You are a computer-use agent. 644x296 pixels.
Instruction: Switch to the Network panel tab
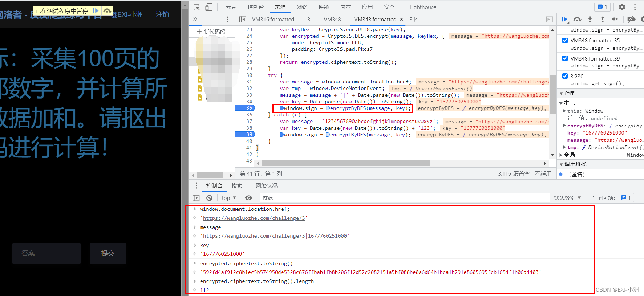tap(302, 7)
